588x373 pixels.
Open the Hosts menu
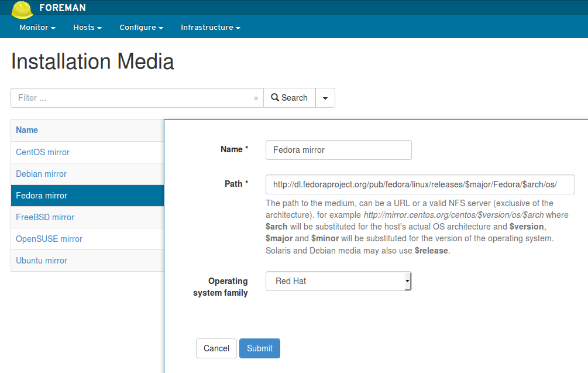(x=87, y=28)
